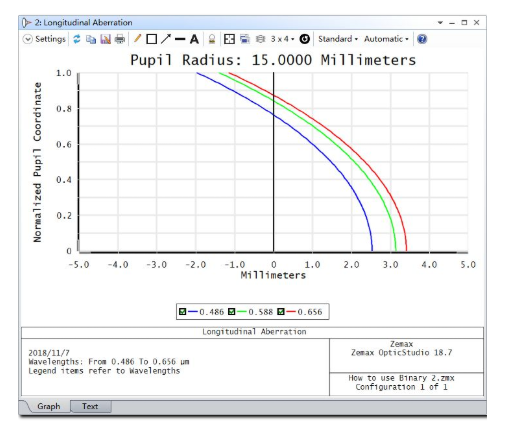The height and width of the screenshot is (423, 509).
Task: Switch to the Graph tab
Action: [x=49, y=406]
